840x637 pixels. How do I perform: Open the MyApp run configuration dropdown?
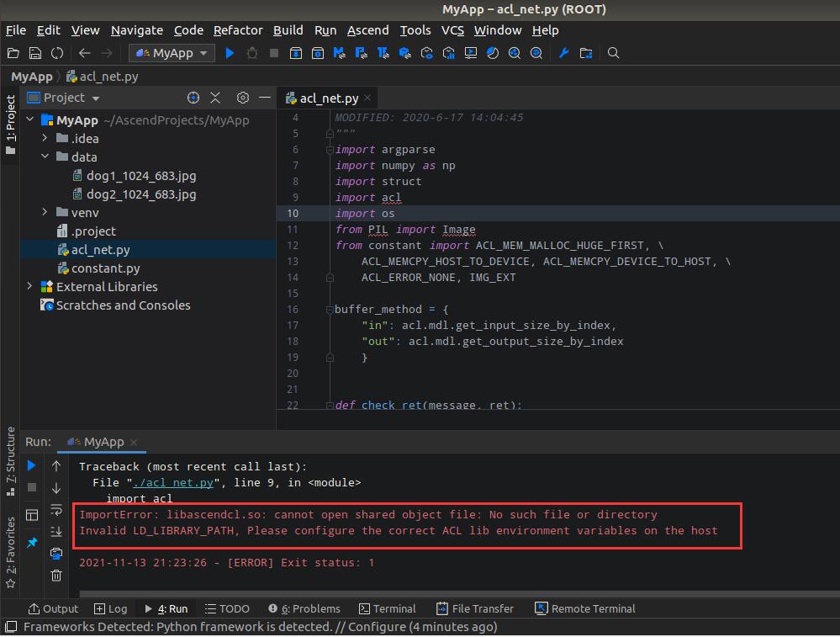[172, 53]
